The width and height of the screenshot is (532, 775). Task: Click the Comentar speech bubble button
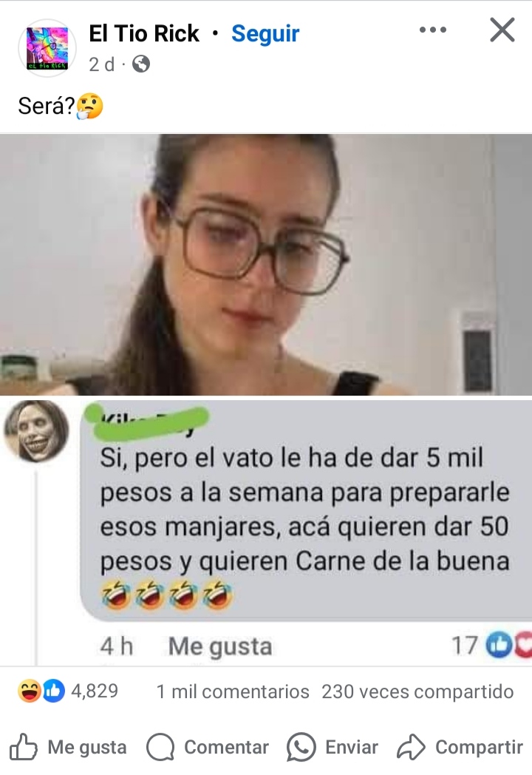click(208, 747)
